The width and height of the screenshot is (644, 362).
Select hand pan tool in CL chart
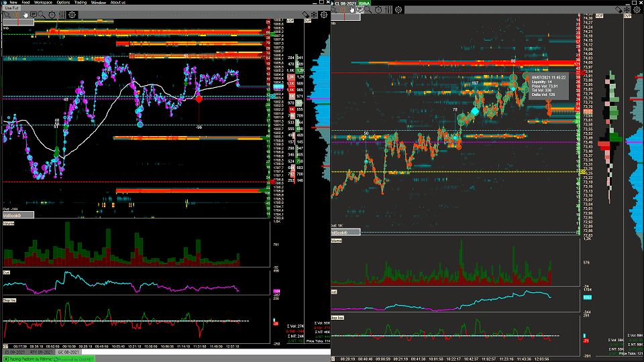[x=352, y=9]
